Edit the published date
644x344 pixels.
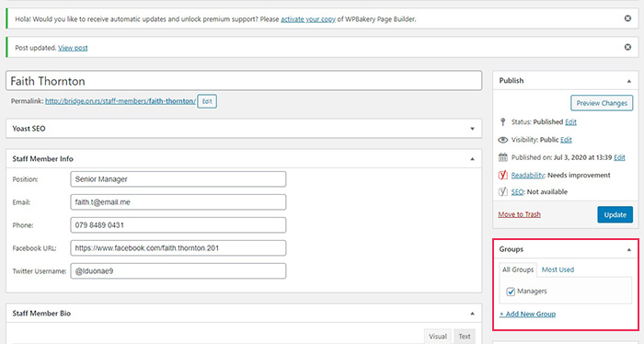coord(619,157)
